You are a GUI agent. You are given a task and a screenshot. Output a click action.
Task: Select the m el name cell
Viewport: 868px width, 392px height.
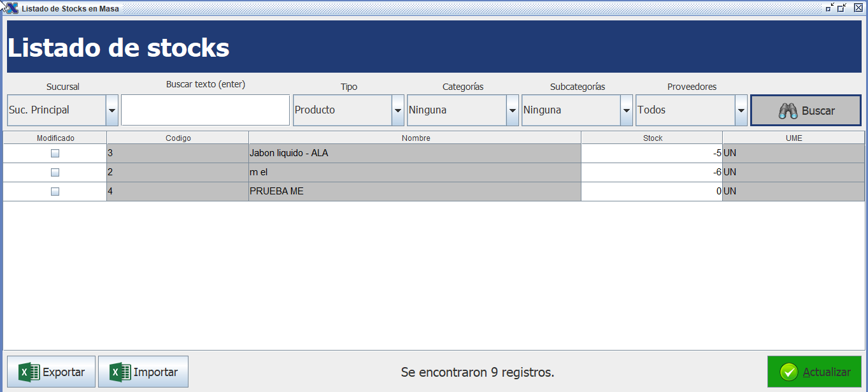click(x=415, y=173)
